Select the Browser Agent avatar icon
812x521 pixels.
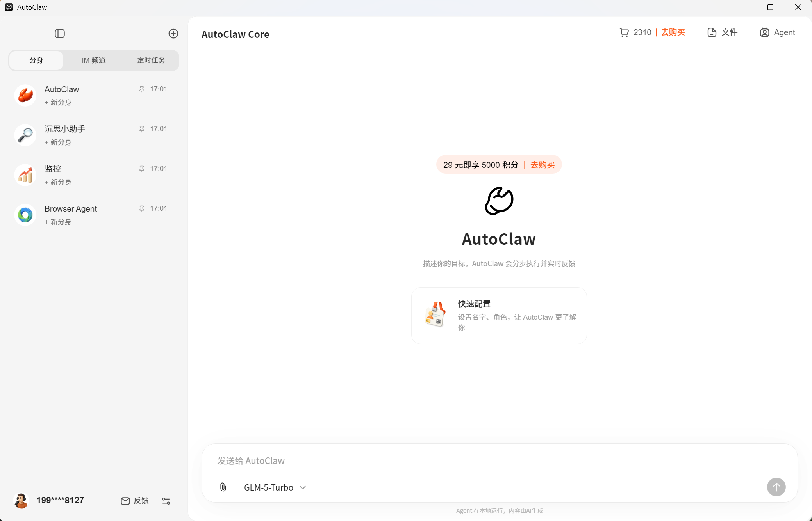25,215
